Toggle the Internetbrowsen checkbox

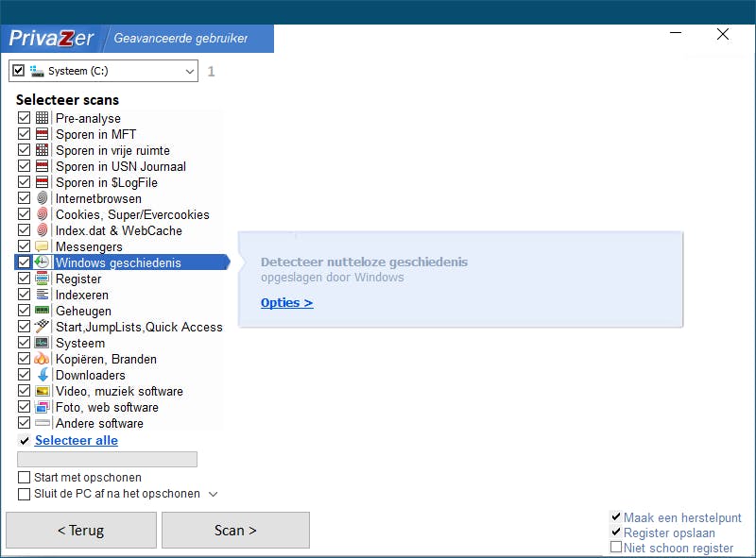24,198
